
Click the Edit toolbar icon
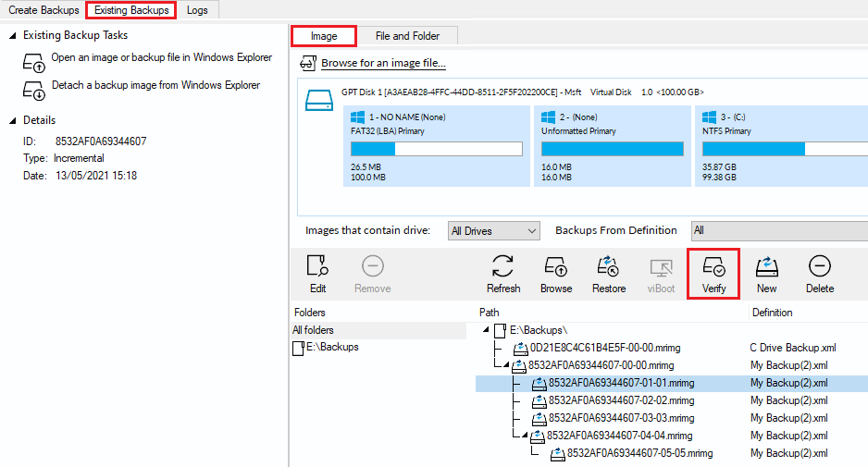[317, 274]
